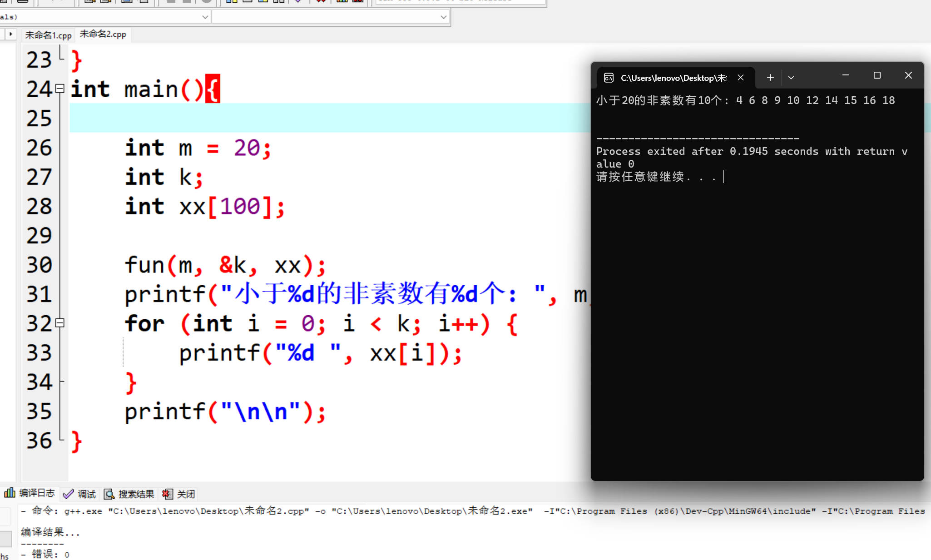Switch to the 未命名1.cpp file tab

point(48,35)
